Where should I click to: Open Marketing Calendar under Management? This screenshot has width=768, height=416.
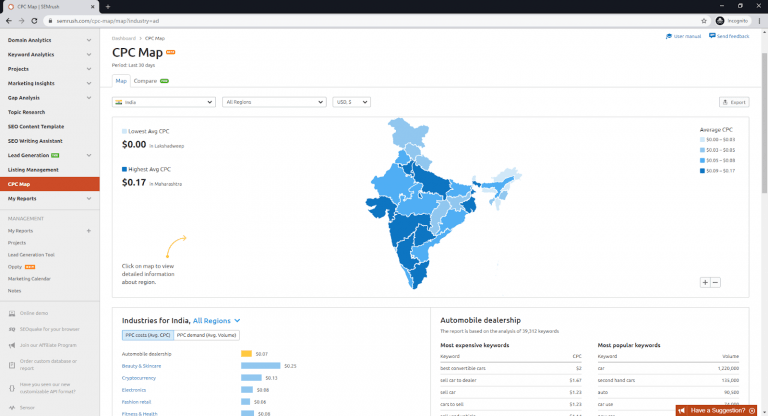(x=29, y=279)
